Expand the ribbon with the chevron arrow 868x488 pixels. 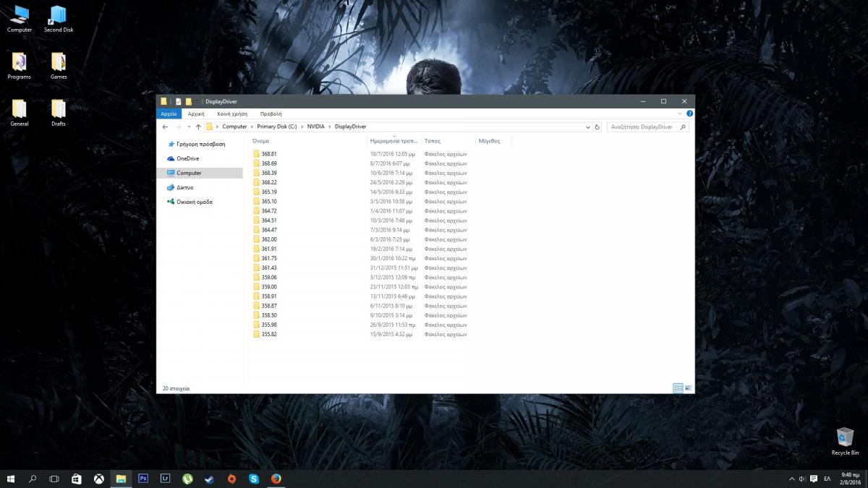[680, 114]
